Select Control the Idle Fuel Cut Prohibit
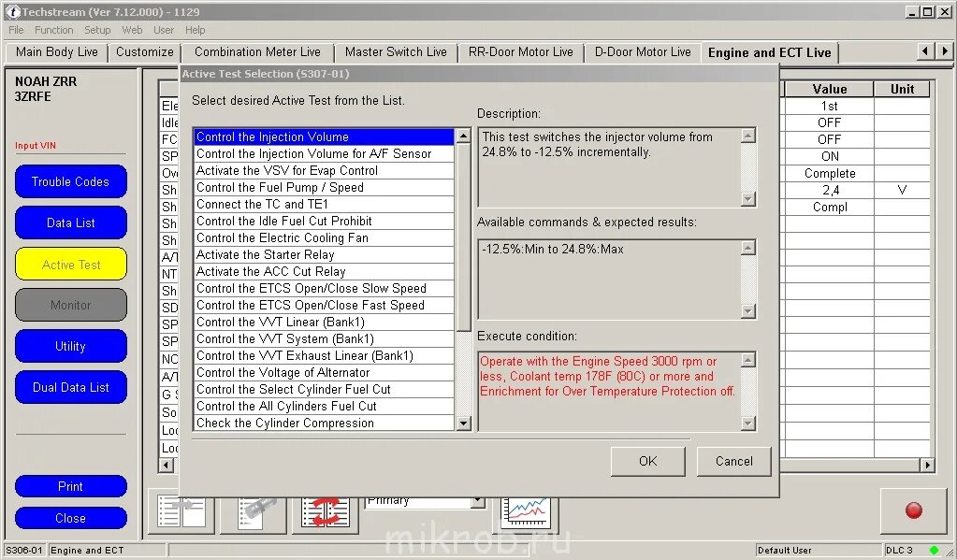Image resolution: width=957 pixels, height=560 pixels. click(x=324, y=221)
